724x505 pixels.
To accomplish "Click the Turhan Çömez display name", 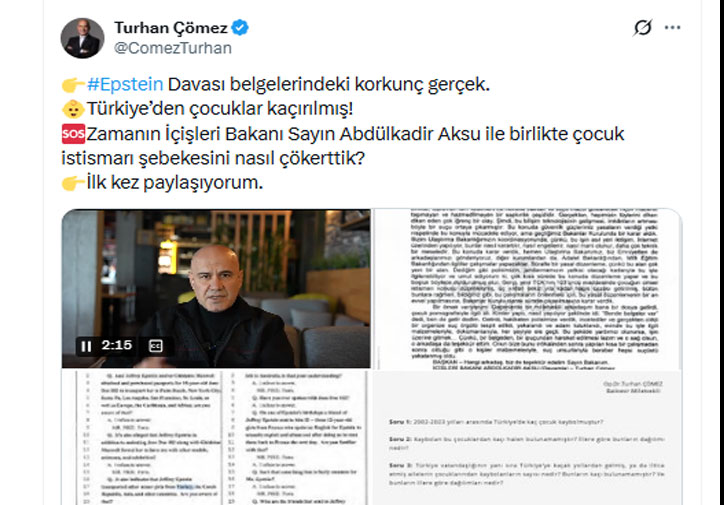I will (171, 28).
